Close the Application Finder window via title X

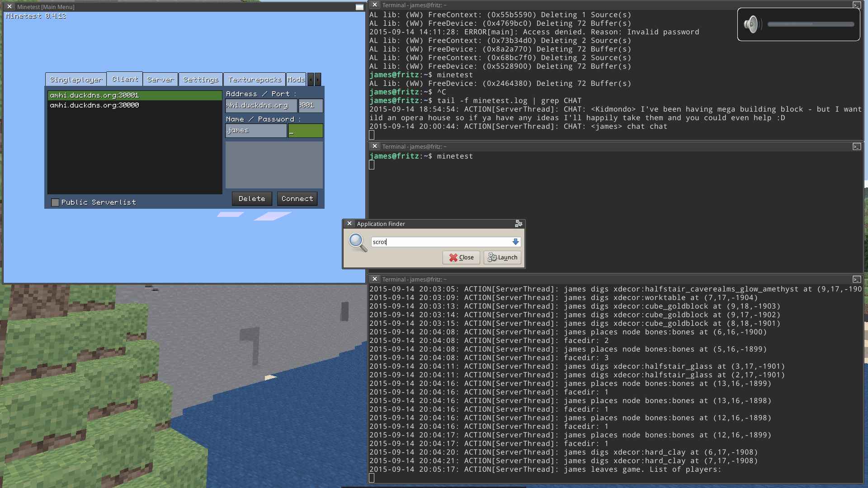tap(349, 224)
